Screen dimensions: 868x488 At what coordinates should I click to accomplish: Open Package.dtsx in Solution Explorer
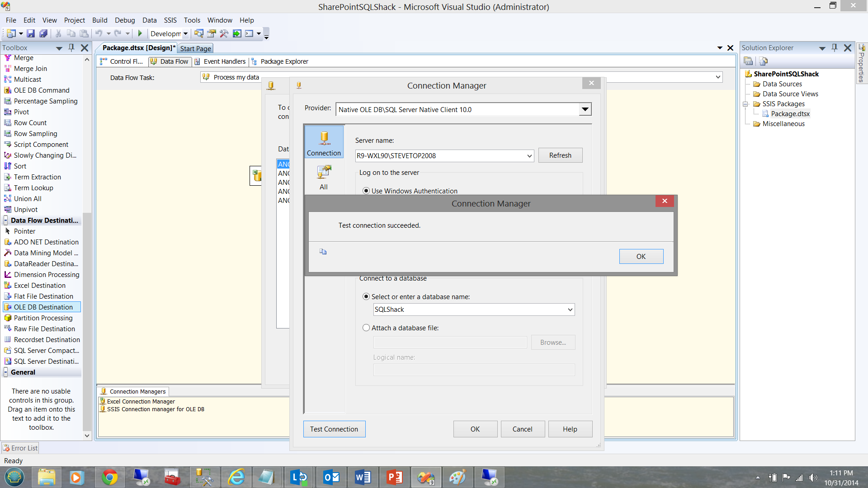790,114
